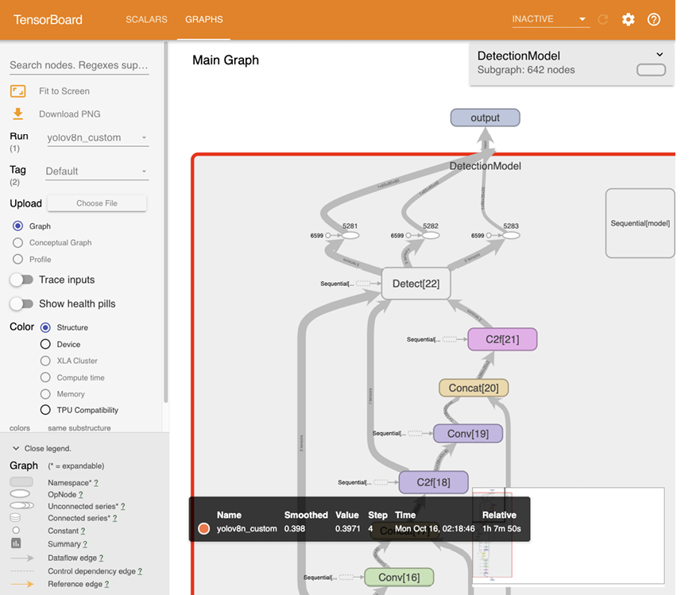This screenshot has width=700, height=595.
Task: Select the Graph radio option
Action: pyautogui.click(x=17, y=226)
